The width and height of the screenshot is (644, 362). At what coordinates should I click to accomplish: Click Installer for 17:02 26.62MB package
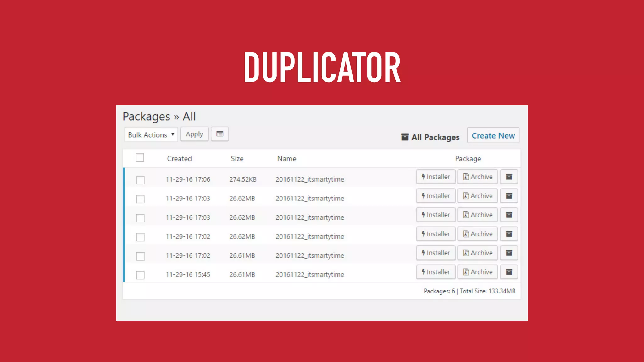pyautogui.click(x=436, y=234)
